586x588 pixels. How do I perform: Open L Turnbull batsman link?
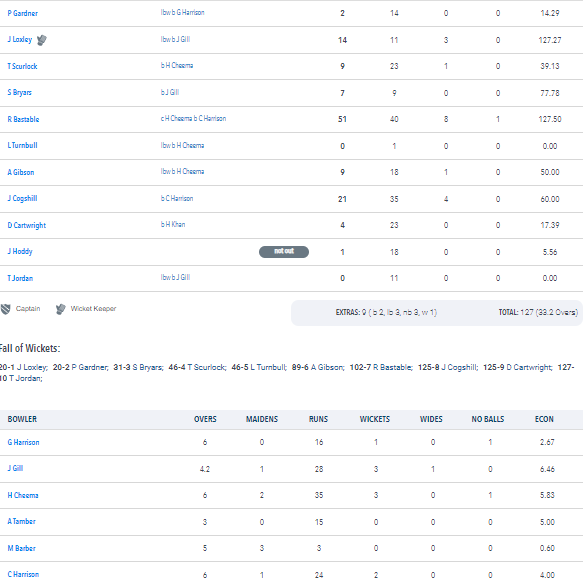click(x=22, y=146)
